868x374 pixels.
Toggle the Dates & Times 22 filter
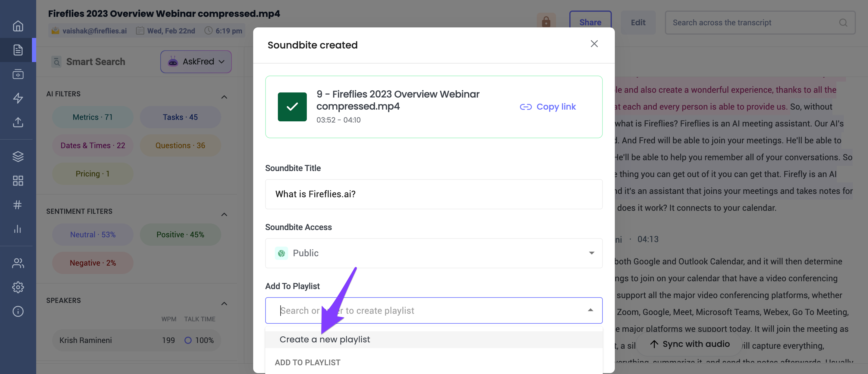93,145
